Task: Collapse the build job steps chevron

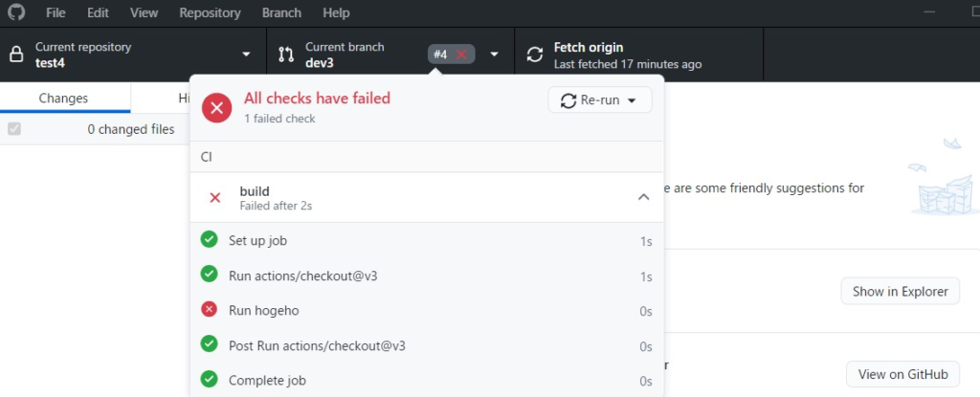Action: 643,197
